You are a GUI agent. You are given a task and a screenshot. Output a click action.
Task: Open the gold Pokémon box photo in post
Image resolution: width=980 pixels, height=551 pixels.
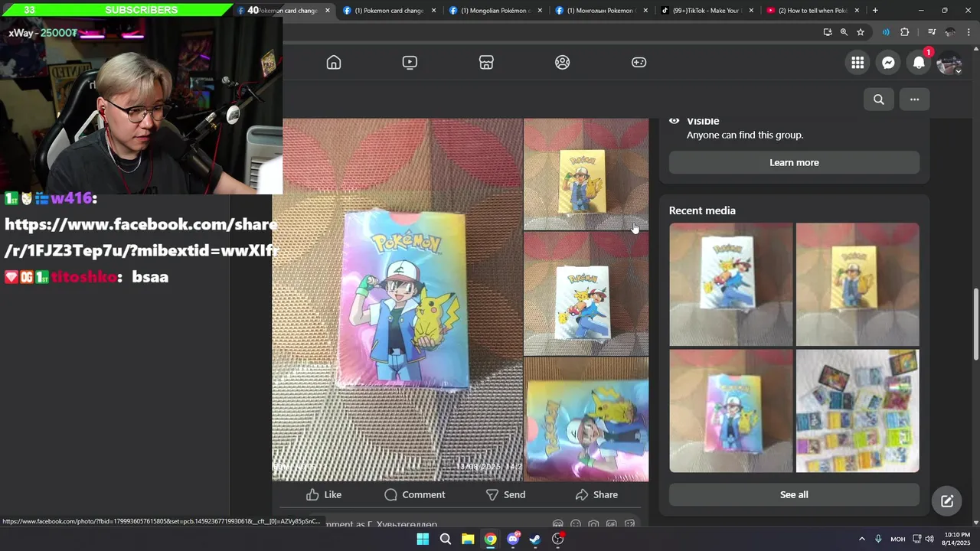tap(586, 174)
